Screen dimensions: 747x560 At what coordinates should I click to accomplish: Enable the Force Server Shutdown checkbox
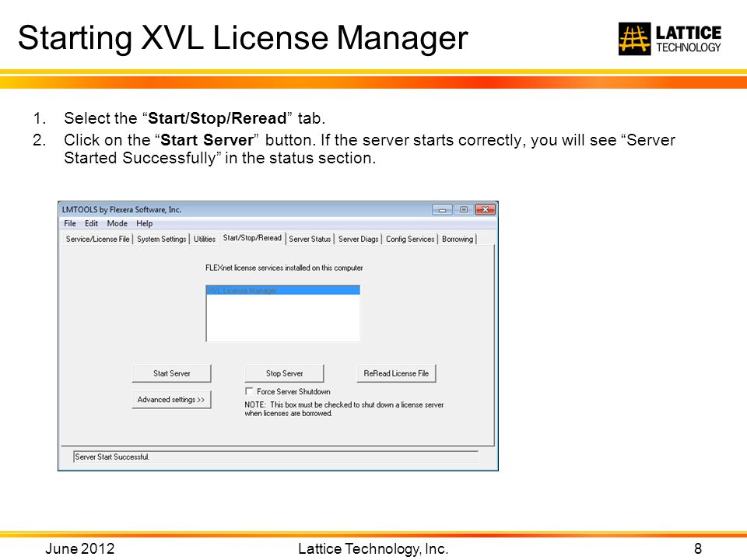(x=249, y=391)
